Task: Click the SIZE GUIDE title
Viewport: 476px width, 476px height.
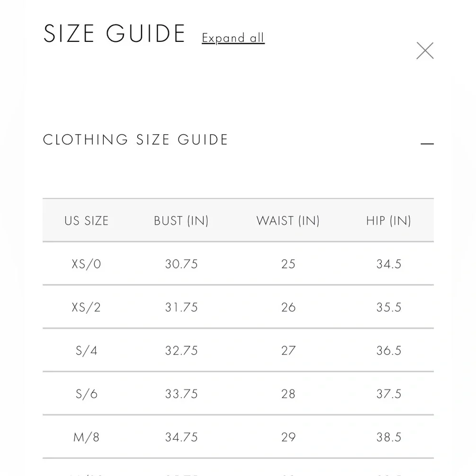Action: tap(114, 33)
